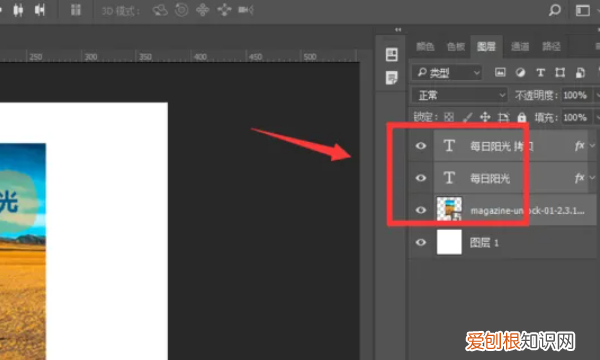Toggle prevent artboard auto-nesting lock
Screen dimensions: 600x360
[503, 117]
